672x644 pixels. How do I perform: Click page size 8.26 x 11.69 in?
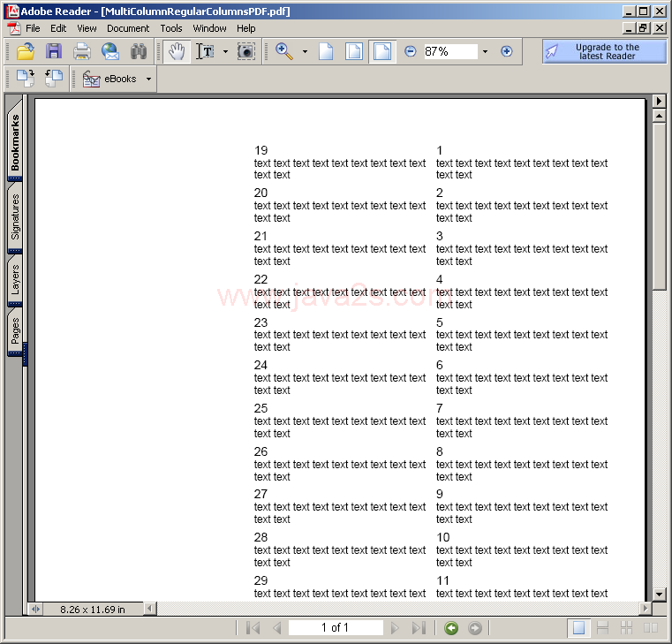93,610
